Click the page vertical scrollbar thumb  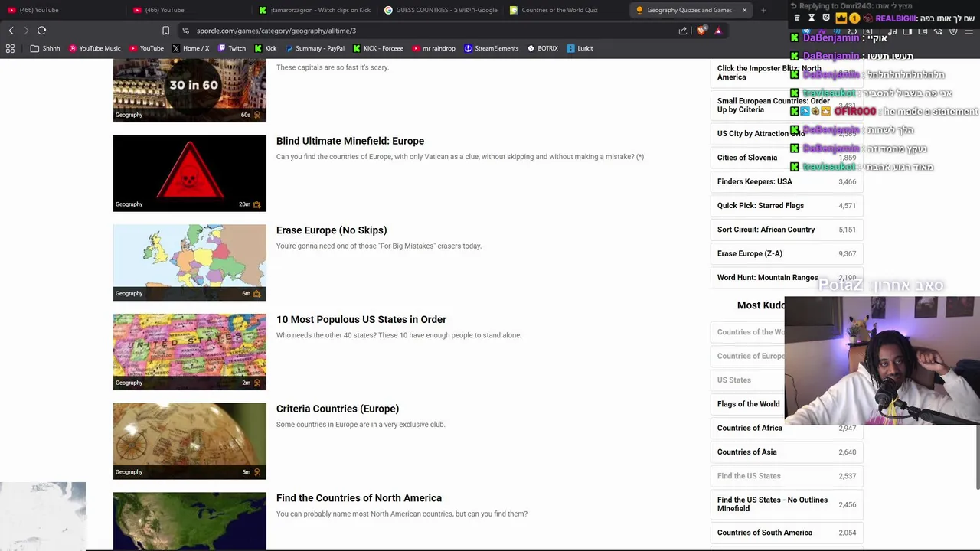pyautogui.click(x=977, y=455)
